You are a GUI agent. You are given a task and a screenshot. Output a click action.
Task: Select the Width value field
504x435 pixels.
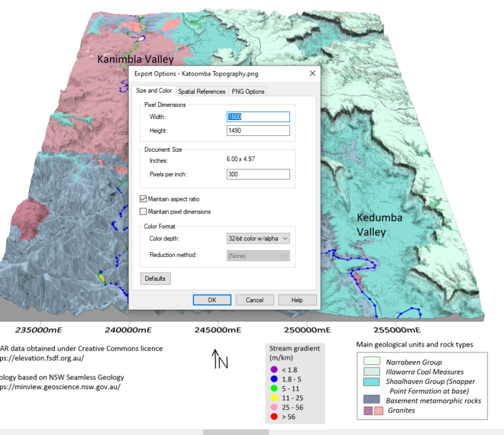(x=257, y=116)
